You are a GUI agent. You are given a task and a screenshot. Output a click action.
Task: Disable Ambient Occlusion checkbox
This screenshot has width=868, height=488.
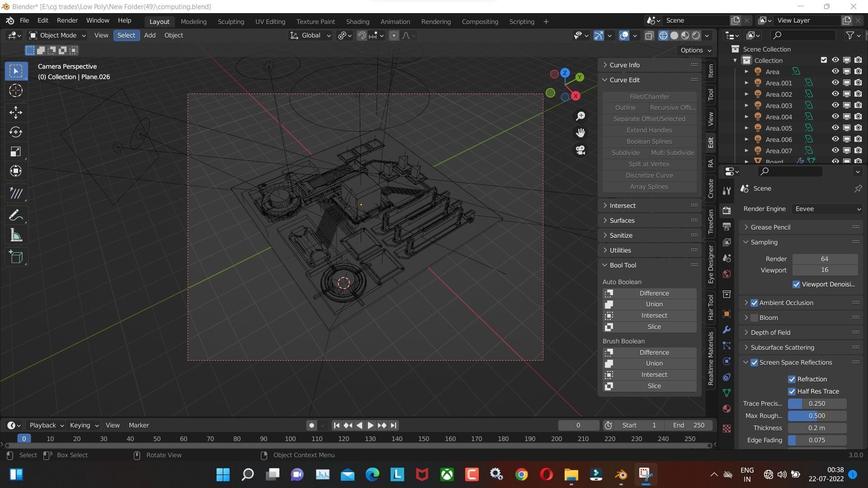pyautogui.click(x=754, y=303)
